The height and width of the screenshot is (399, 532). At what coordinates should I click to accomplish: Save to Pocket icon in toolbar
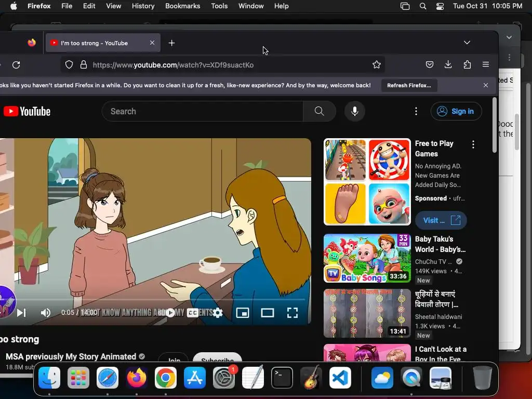(430, 64)
